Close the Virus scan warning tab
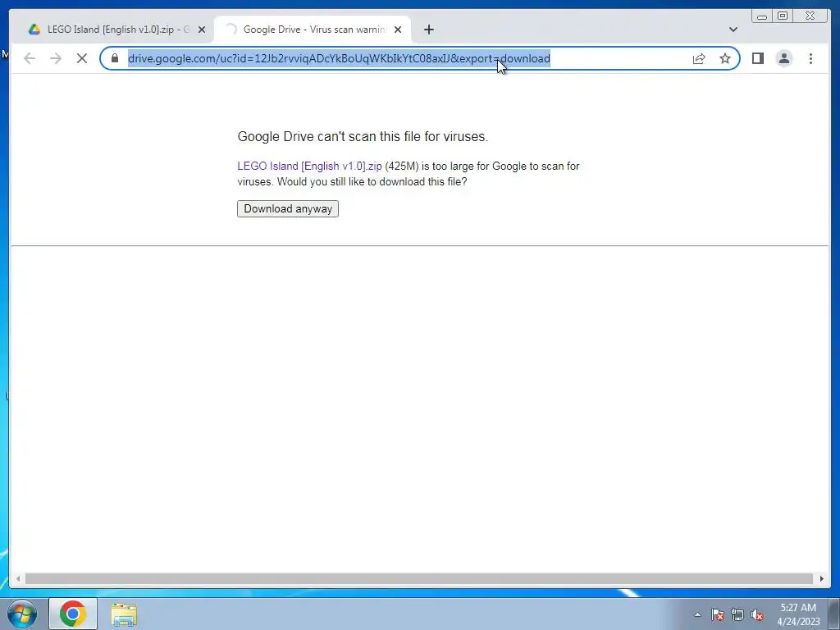840x630 pixels. 398,30
